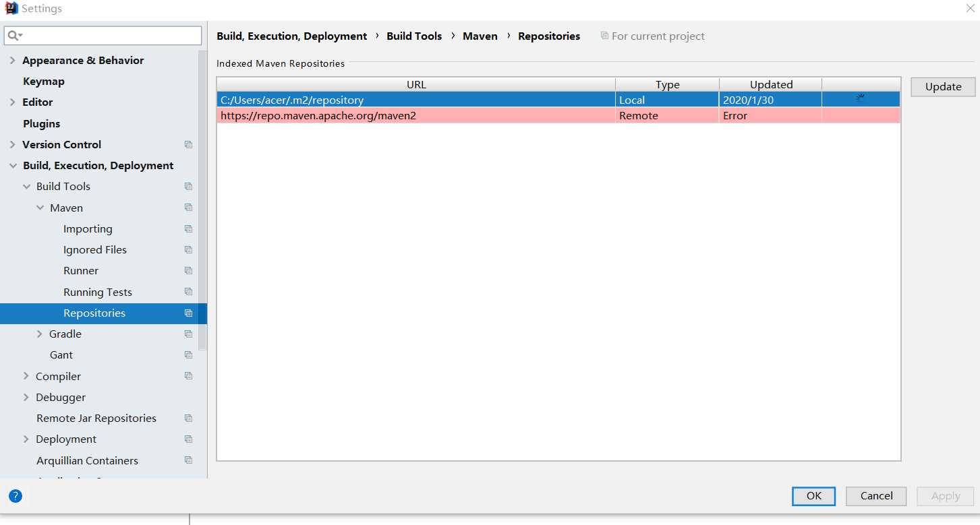Click the Cancel button
This screenshot has width=980, height=525.
876,496
